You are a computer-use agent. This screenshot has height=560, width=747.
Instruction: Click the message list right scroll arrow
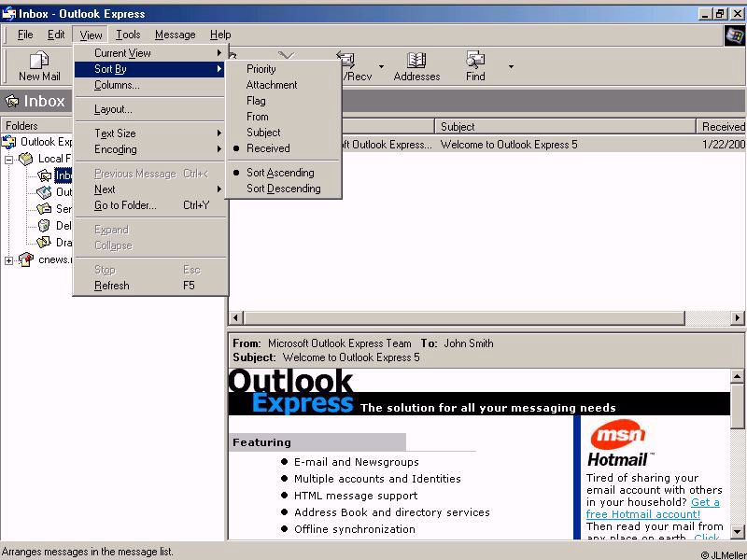click(x=738, y=318)
